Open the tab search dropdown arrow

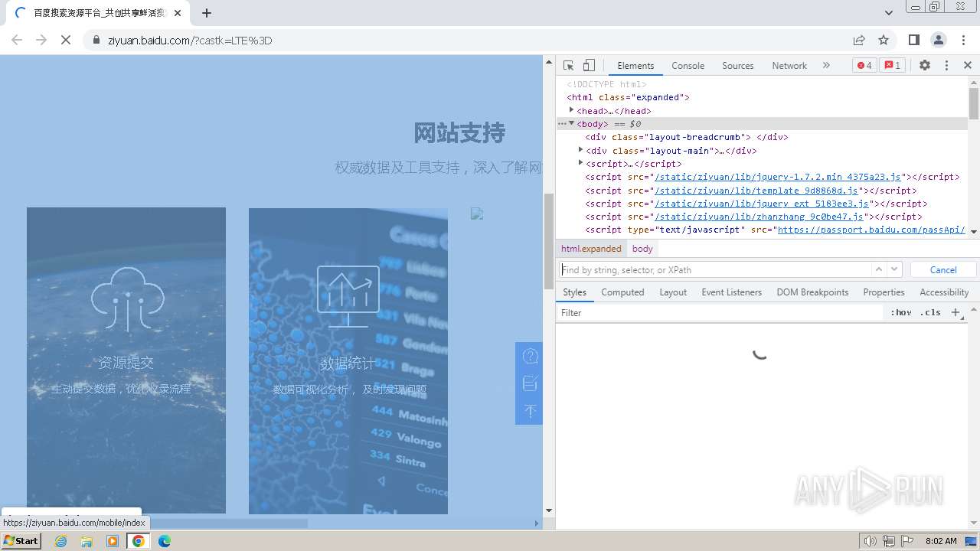click(888, 13)
